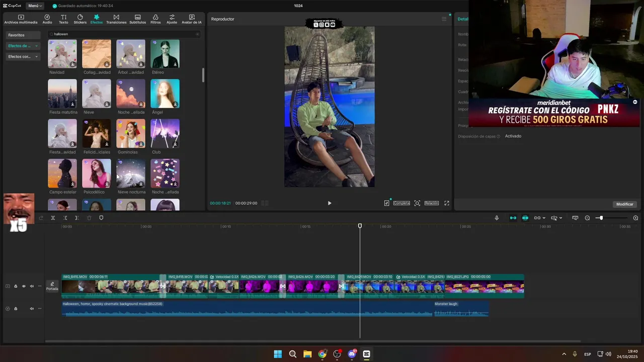The height and width of the screenshot is (362, 644).
Task: Trim left of playhead tool
Action: coord(65,218)
